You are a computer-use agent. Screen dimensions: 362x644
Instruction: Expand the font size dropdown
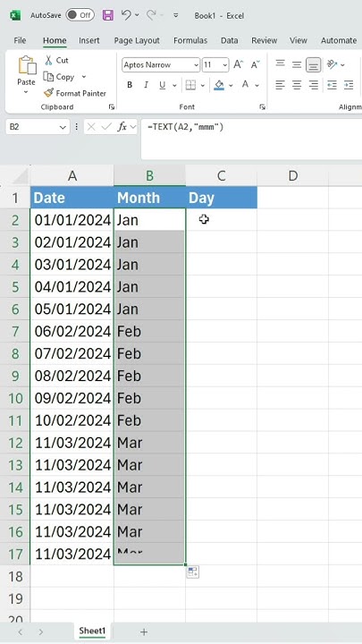[x=225, y=65]
